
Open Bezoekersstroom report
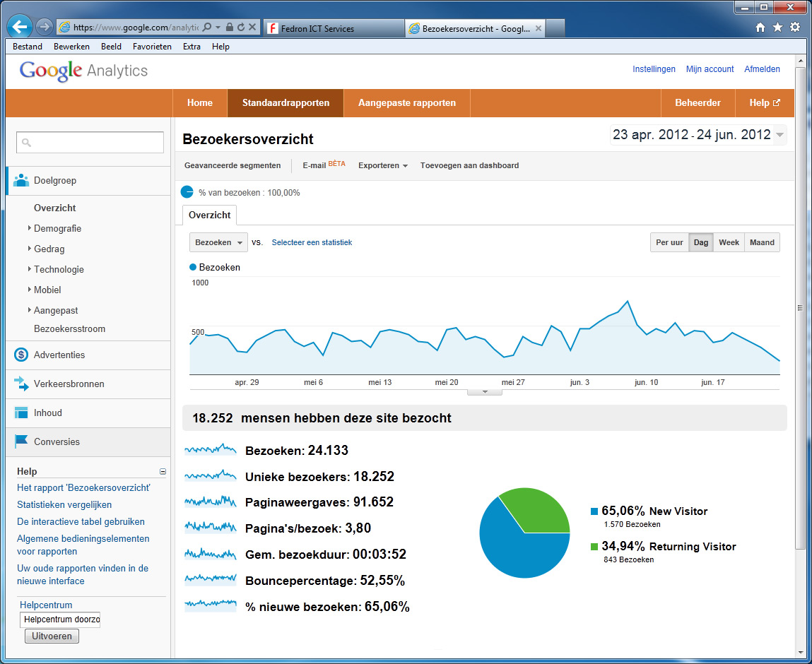pyautogui.click(x=69, y=328)
